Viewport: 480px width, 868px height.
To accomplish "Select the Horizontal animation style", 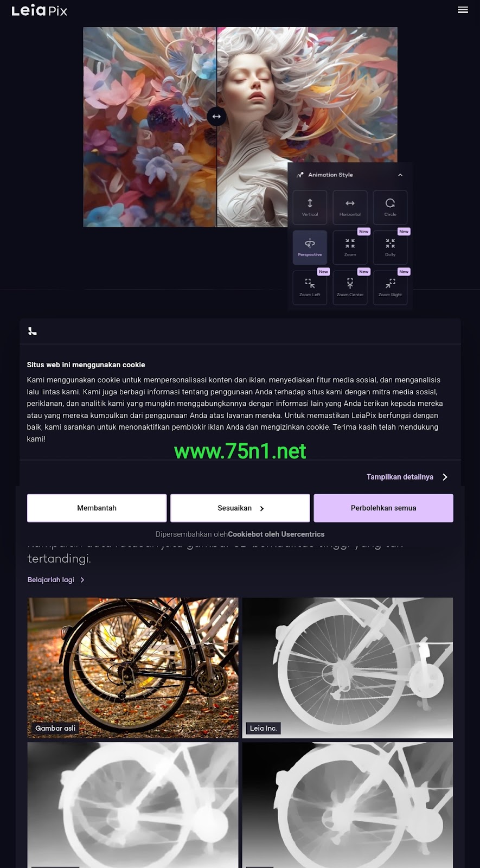I will tap(350, 207).
